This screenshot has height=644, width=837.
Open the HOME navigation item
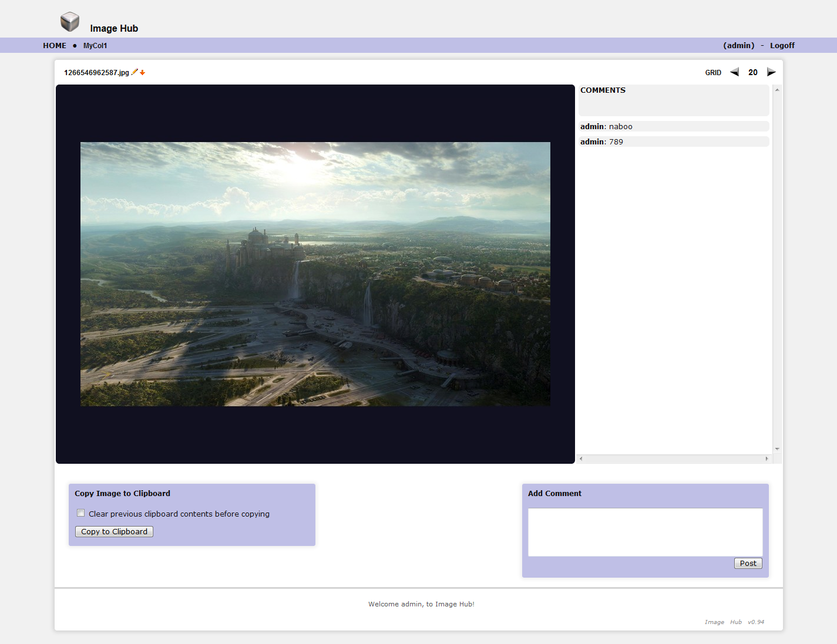click(x=55, y=46)
